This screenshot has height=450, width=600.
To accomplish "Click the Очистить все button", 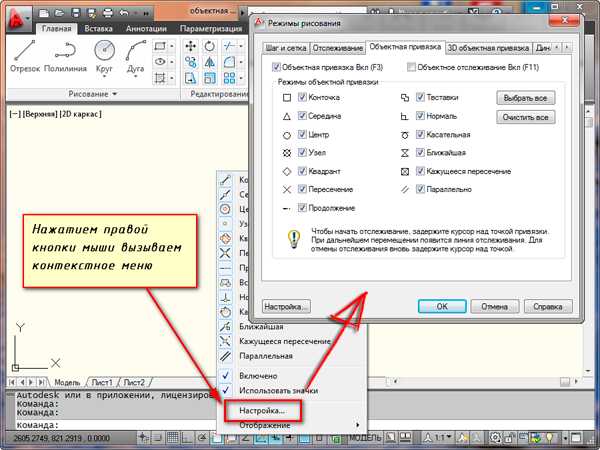I will 525,117.
